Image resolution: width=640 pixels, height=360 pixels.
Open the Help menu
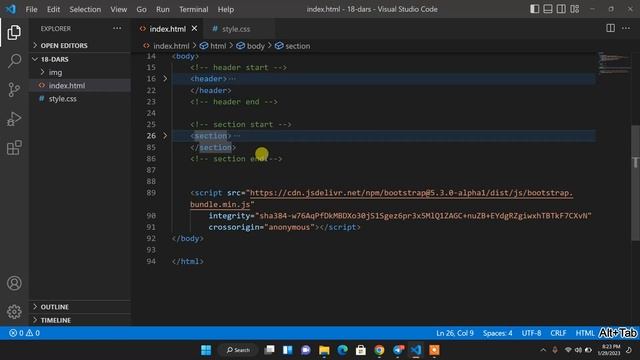point(226,9)
